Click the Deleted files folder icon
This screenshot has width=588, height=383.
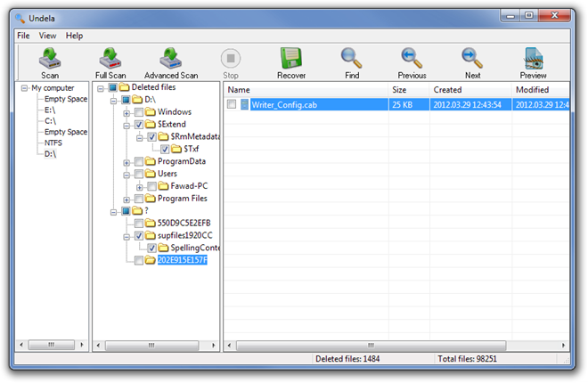tap(124, 87)
